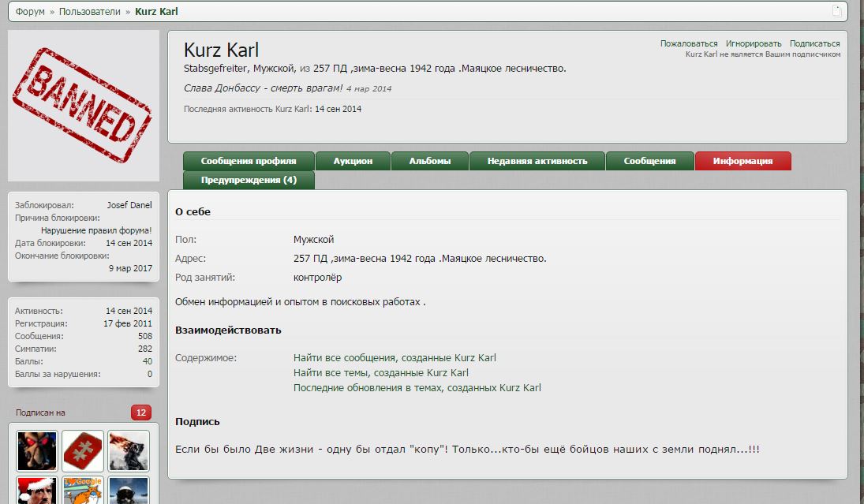
Task: Select the red Информация tab
Action: pos(742,161)
